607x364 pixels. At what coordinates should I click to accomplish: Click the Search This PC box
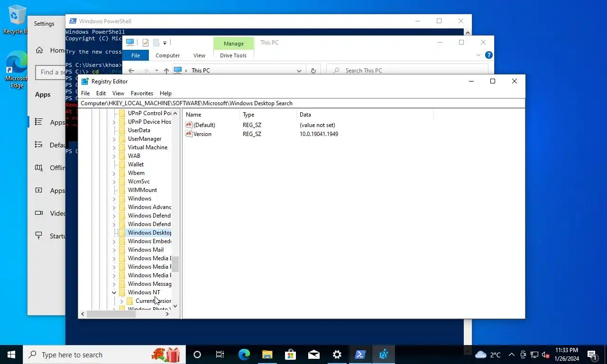407,70
